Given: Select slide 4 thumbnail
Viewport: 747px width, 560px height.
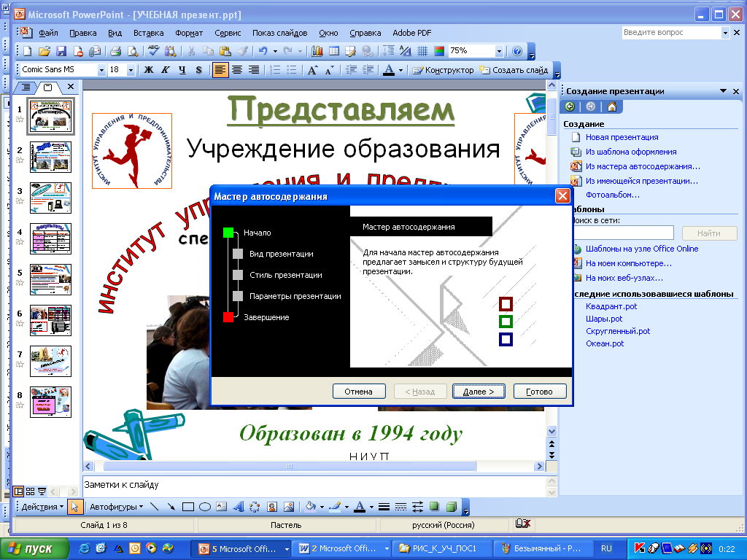Looking at the screenshot, I should click(x=50, y=238).
